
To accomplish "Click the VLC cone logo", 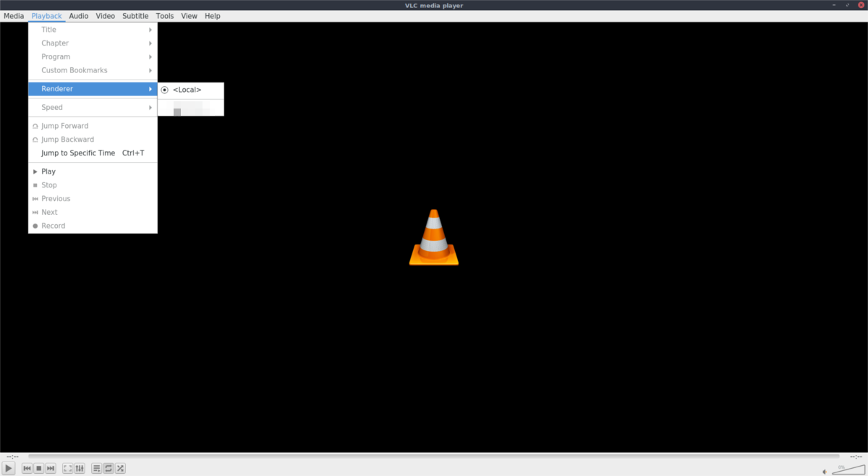I will 434,237.
